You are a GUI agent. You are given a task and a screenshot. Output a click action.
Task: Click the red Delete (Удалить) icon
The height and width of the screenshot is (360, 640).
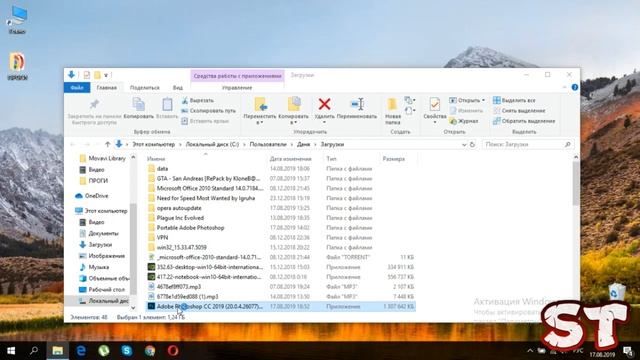coord(324,104)
